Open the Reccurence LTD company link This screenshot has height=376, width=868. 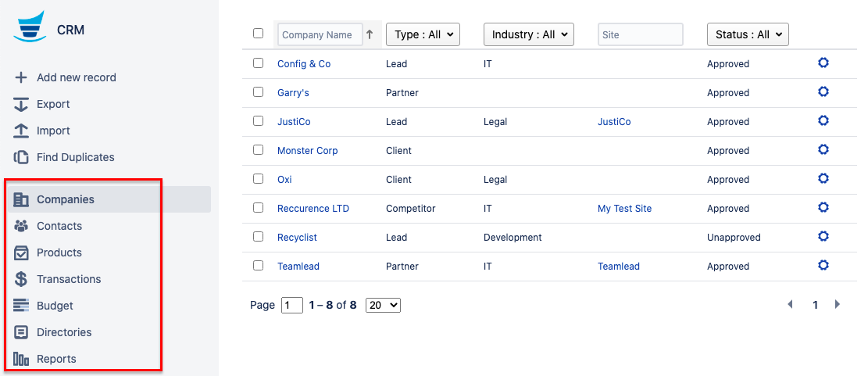tap(313, 209)
